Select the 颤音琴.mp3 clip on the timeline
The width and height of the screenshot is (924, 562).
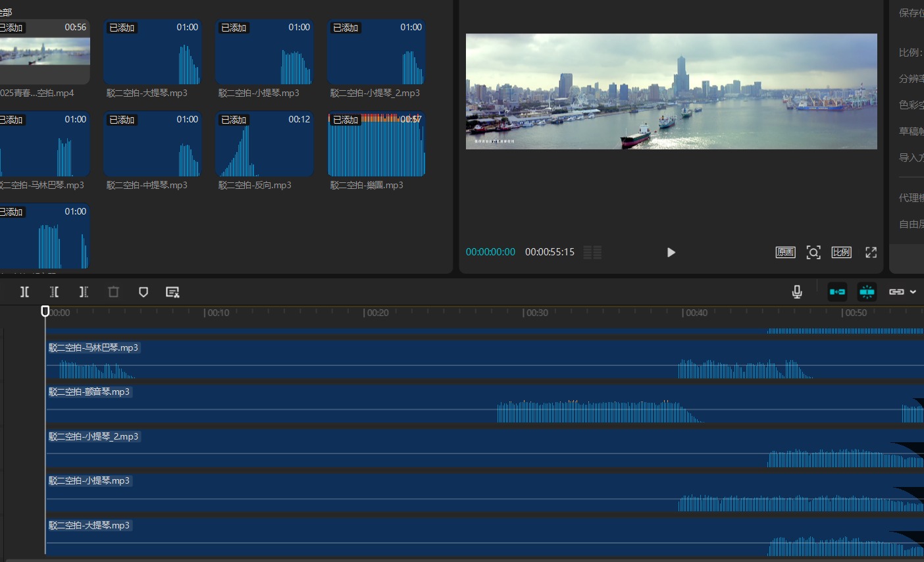(x=484, y=403)
